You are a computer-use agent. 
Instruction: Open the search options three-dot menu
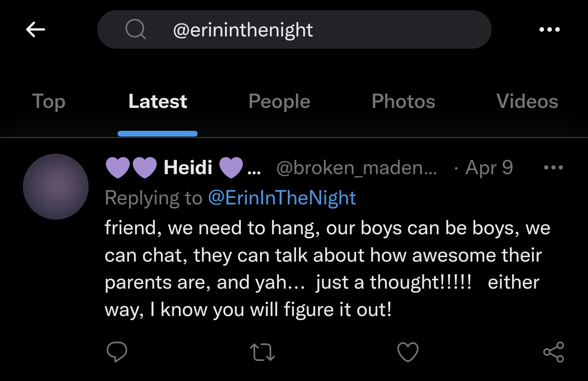click(x=549, y=29)
